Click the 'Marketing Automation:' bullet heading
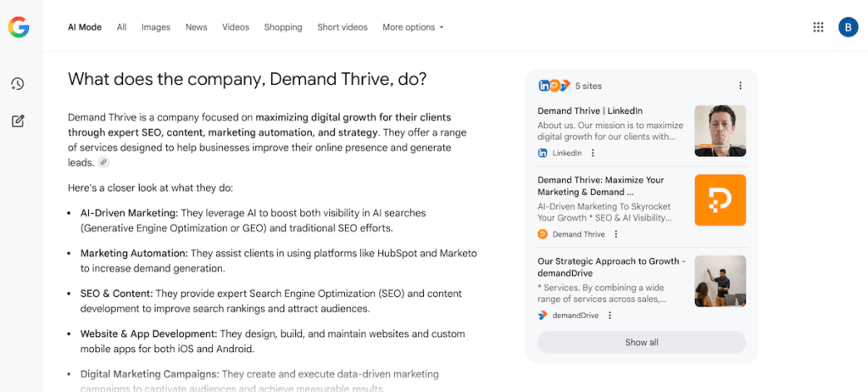Image resolution: width=868 pixels, height=392 pixels. (135, 253)
